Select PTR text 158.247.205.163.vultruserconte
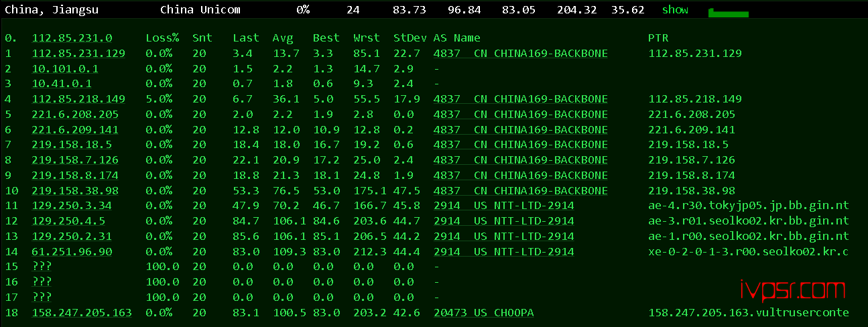Viewport: 868px width, 327px height. click(x=749, y=313)
